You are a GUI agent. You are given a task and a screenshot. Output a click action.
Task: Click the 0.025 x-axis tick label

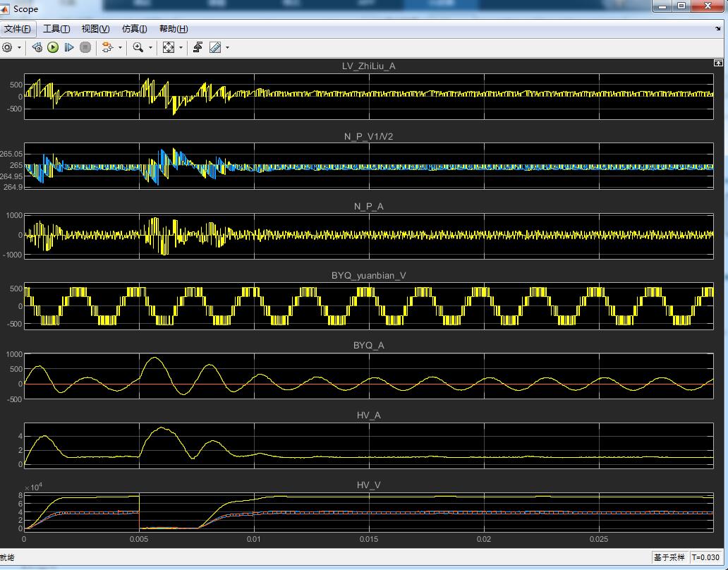pyautogui.click(x=599, y=540)
